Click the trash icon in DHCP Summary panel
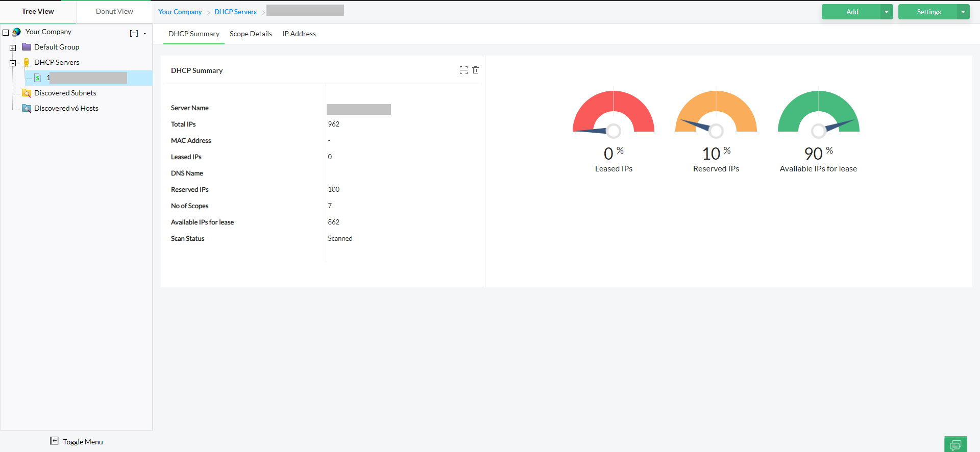The height and width of the screenshot is (452, 980). coord(476,70)
